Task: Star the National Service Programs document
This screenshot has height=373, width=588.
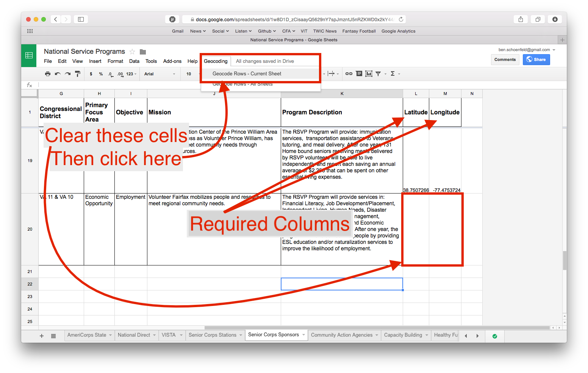Action: pyautogui.click(x=132, y=52)
